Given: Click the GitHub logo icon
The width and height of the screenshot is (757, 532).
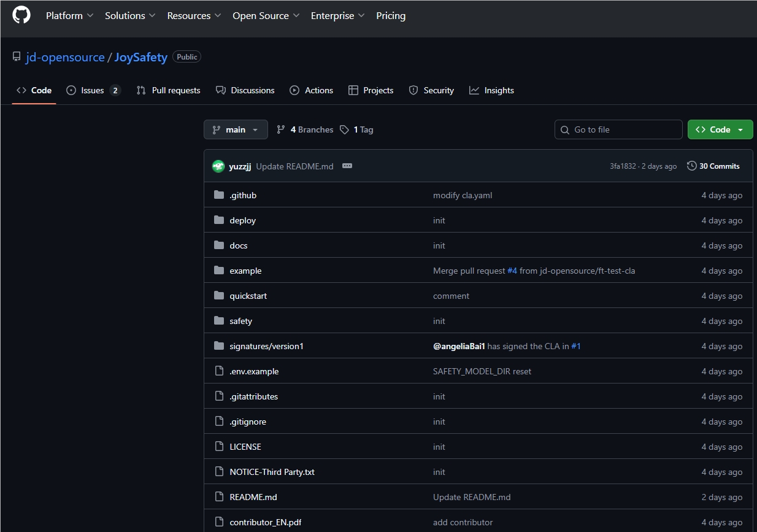Looking at the screenshot, I should [x=21, y=15].
